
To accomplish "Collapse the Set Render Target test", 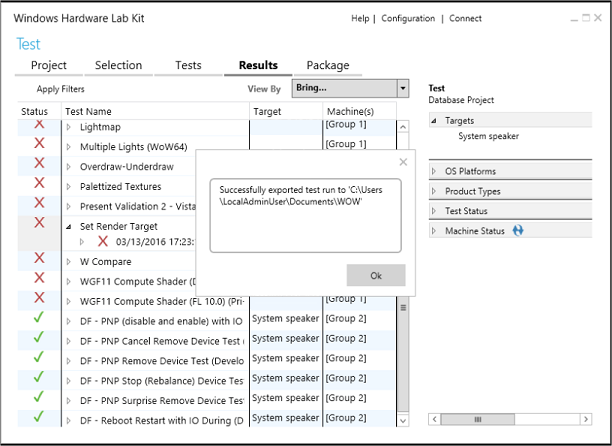I will click(69, 227).
